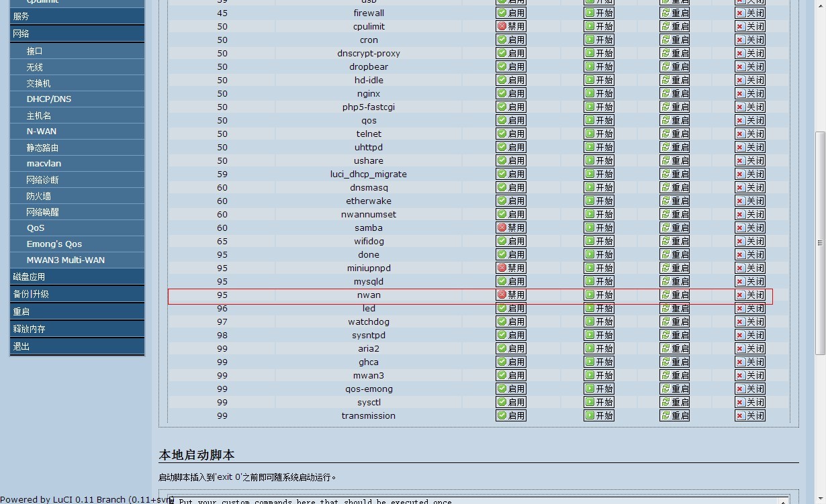
Task: Restart (重启) the nwan service
Action: (675, 295)
